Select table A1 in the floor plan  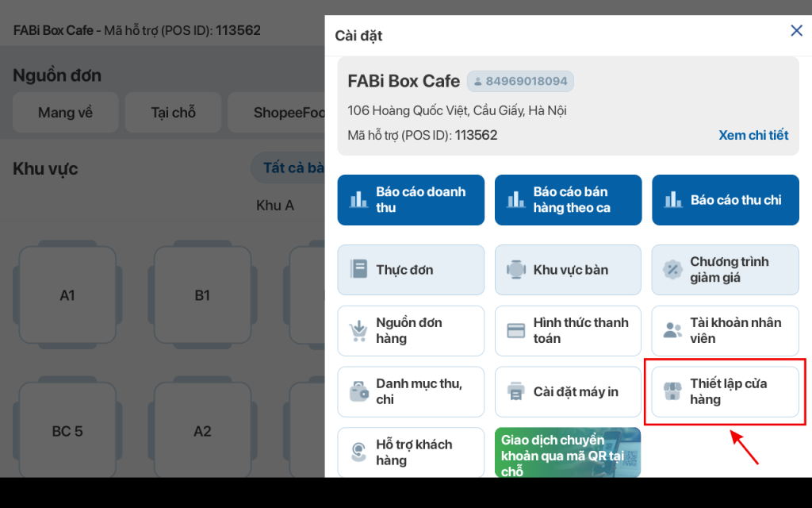[x=67, y=295]
